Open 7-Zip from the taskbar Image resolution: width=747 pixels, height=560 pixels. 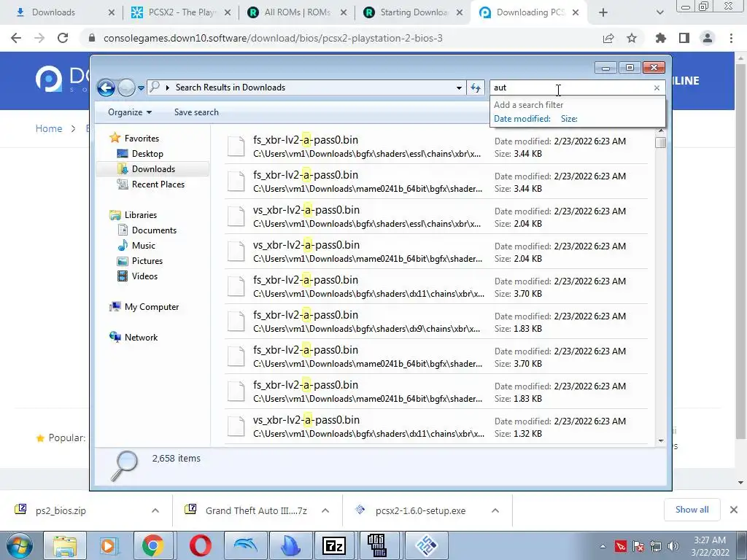point(334,545)
